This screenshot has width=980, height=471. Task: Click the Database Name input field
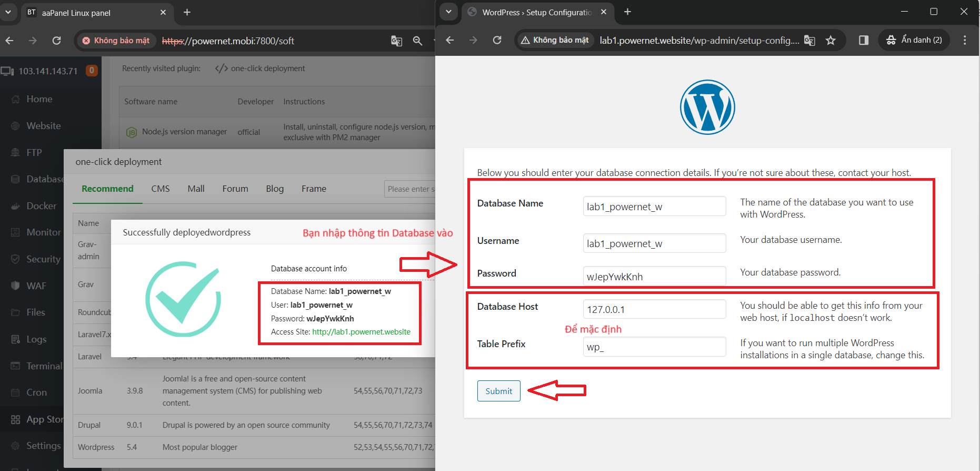654,207
